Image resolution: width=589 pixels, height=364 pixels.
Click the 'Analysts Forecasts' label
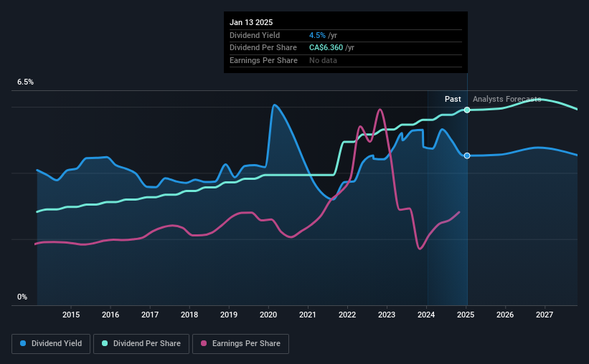(x=506, y=99)
